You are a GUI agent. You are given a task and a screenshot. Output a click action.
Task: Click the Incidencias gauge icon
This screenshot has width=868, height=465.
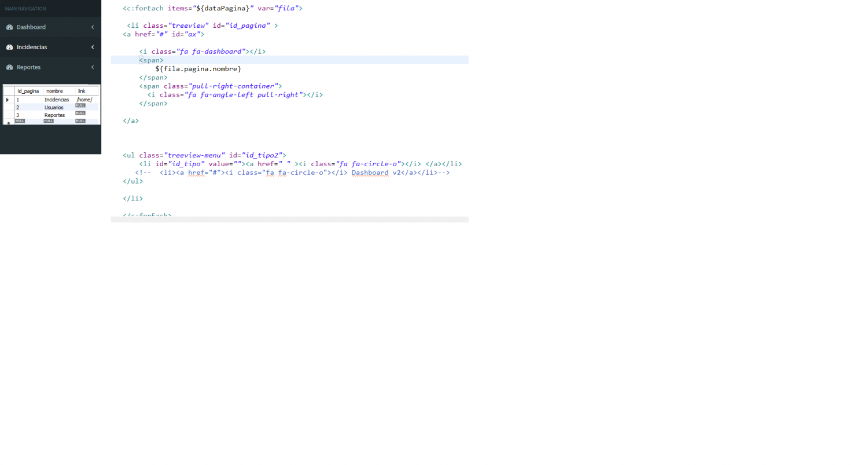(x=9, y=47)
